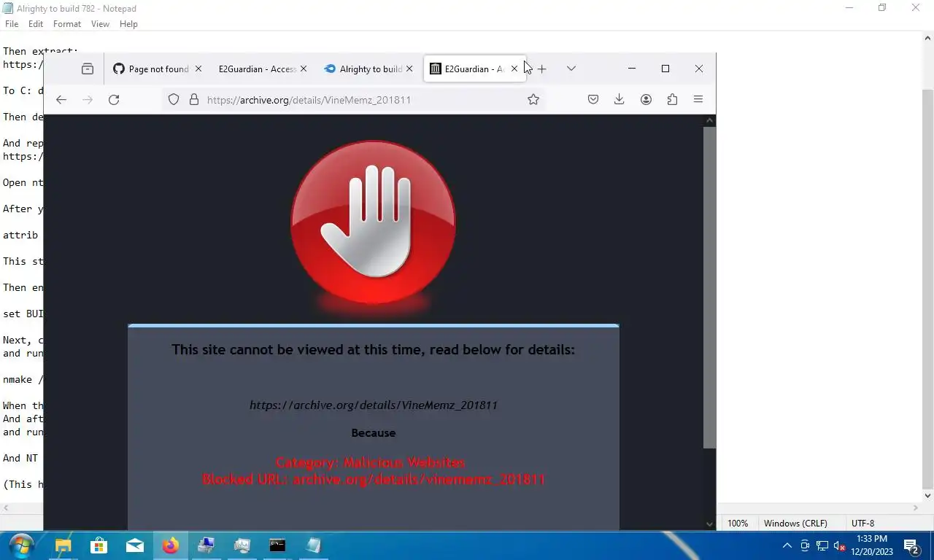934x560 pixels.
Task: Restore down the Notepad window
Action: 882,8
